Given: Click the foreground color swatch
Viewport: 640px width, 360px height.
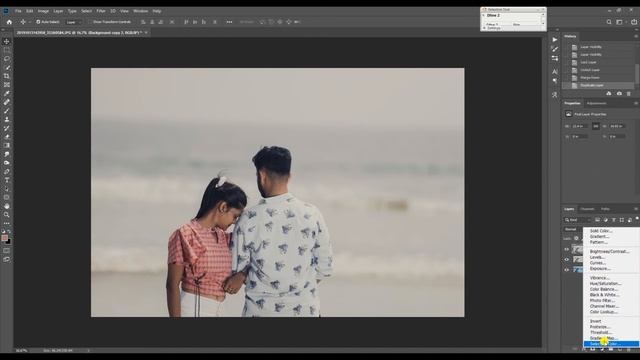Looking at the screenshot, I should tap(4, 238).
